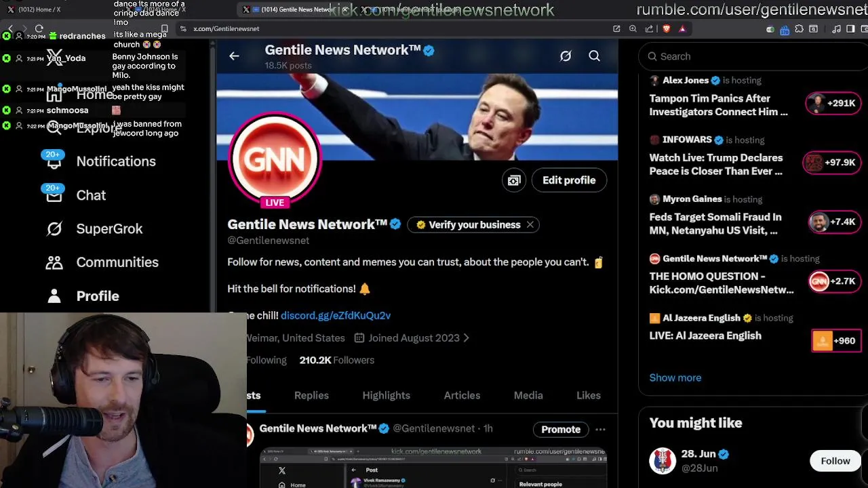Screen dimensions: 868x488
Task: Open Grok profile summary icon
Action: tap(566, 56)
